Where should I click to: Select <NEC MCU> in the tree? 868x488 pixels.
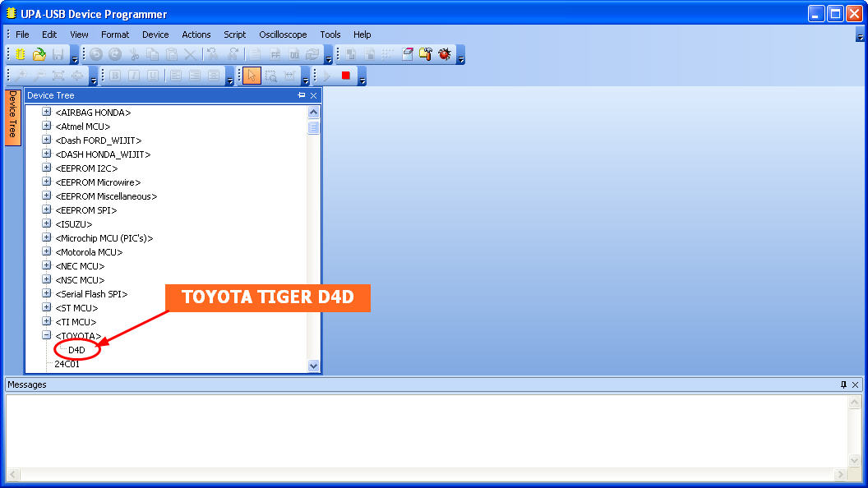(80, 266)
